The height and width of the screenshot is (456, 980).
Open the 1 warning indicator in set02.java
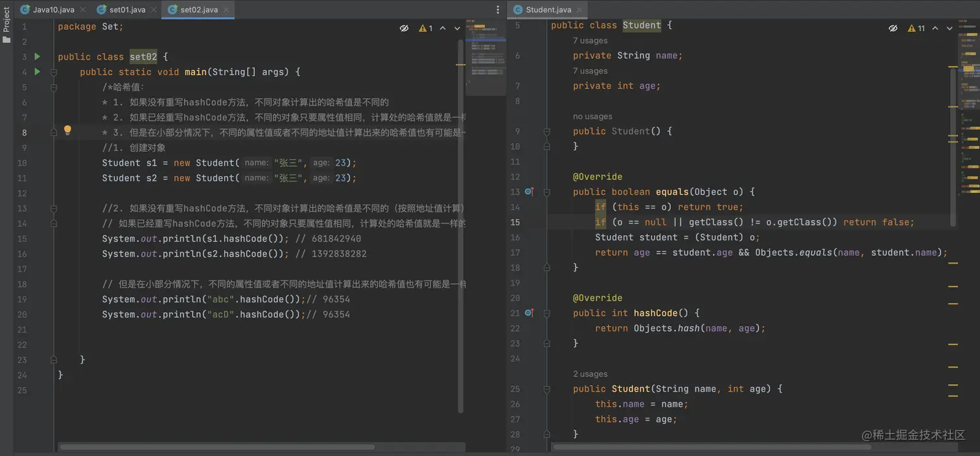(x=425, y=28)
